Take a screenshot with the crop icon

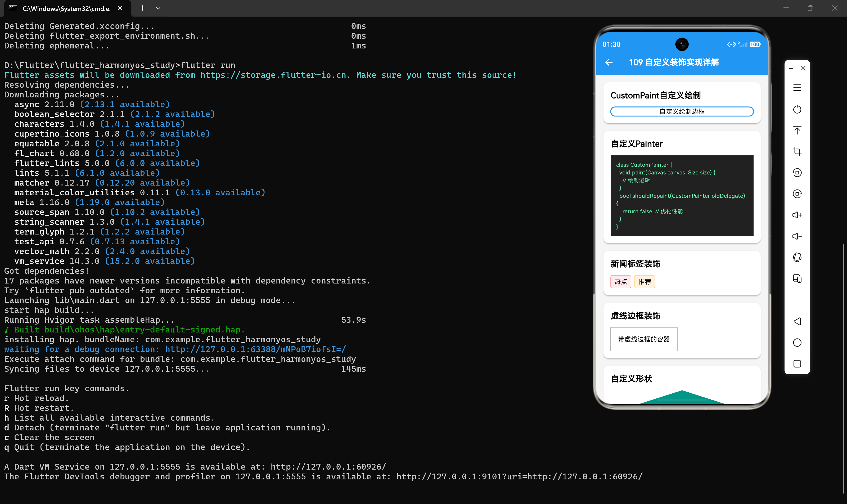coord(797,151)
